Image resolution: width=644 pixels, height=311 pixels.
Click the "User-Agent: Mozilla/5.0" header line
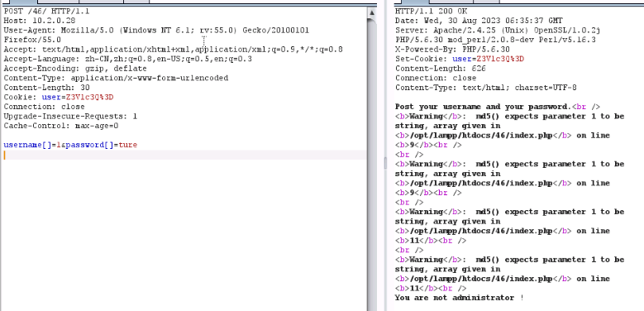156,31
